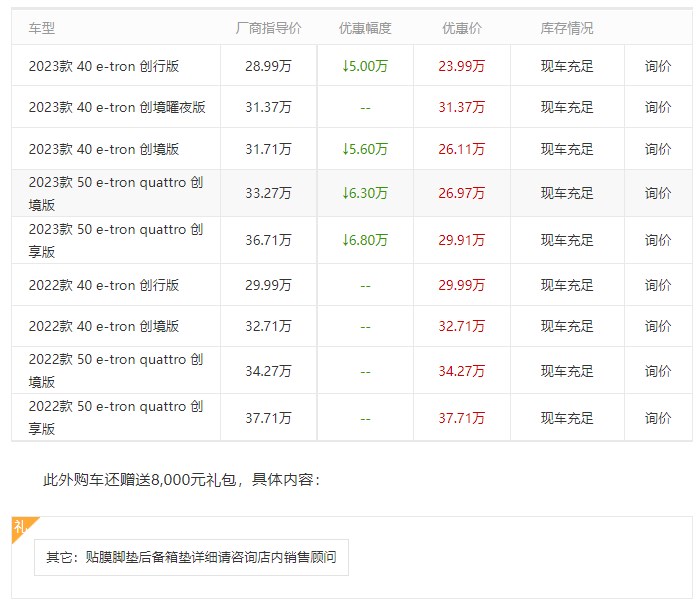700x608 pixels.
Task: Click 询价 for 2022款 50 quattro 创享版
Action: pyautogui.click(x=658, y=418)
